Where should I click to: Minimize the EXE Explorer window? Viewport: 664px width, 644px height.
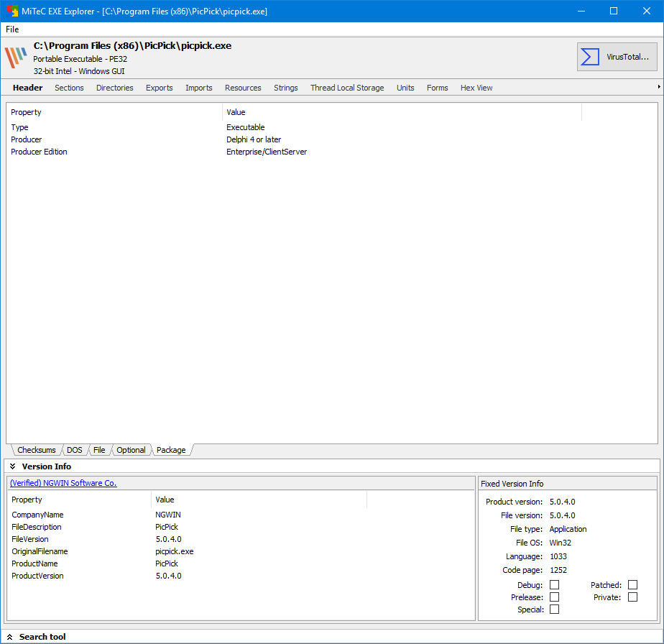(x=581, y=11)
